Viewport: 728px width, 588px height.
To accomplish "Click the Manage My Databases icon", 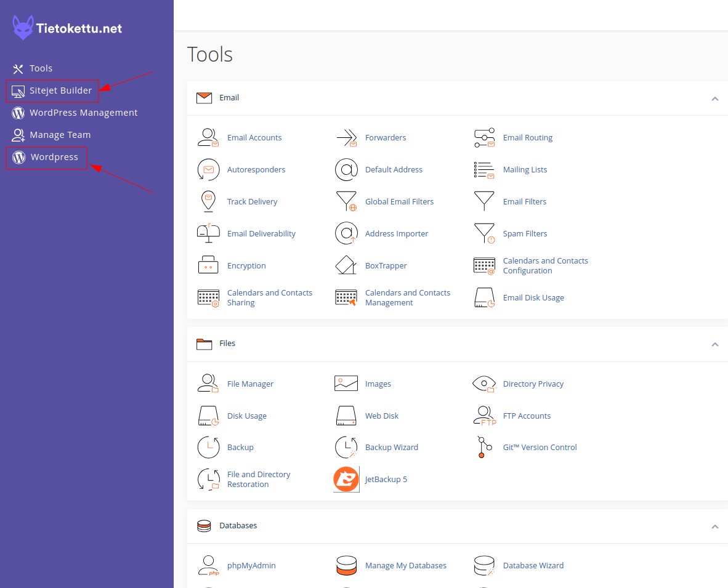I will coord(346,566).
